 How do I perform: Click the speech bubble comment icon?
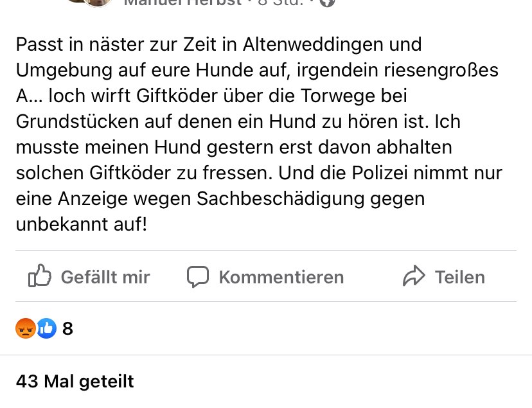tap(199, 276)
